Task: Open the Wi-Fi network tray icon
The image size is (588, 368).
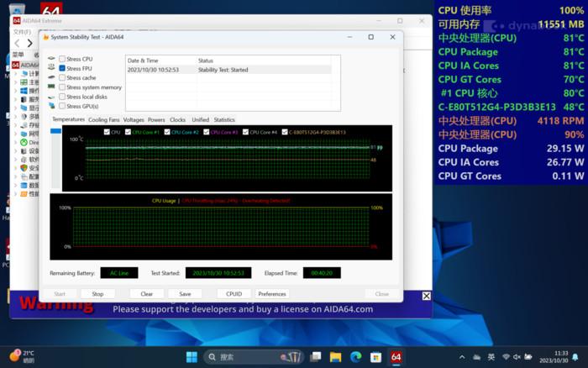Action: pos(506,357)
